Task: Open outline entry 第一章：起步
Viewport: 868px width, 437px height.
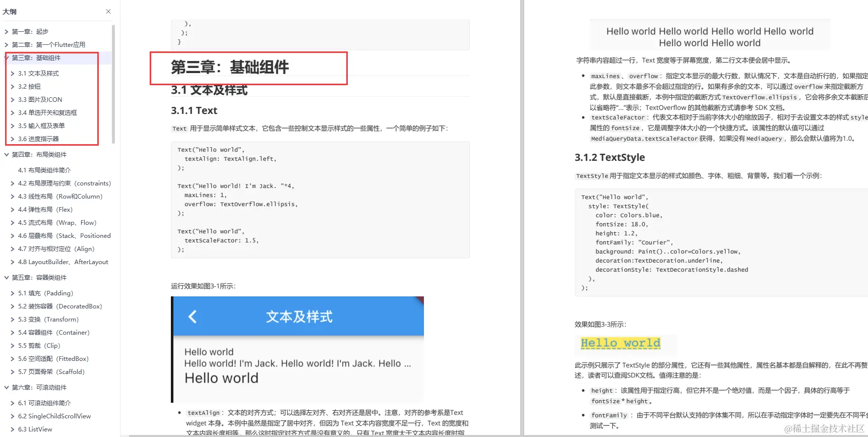Action: [30, 31]
